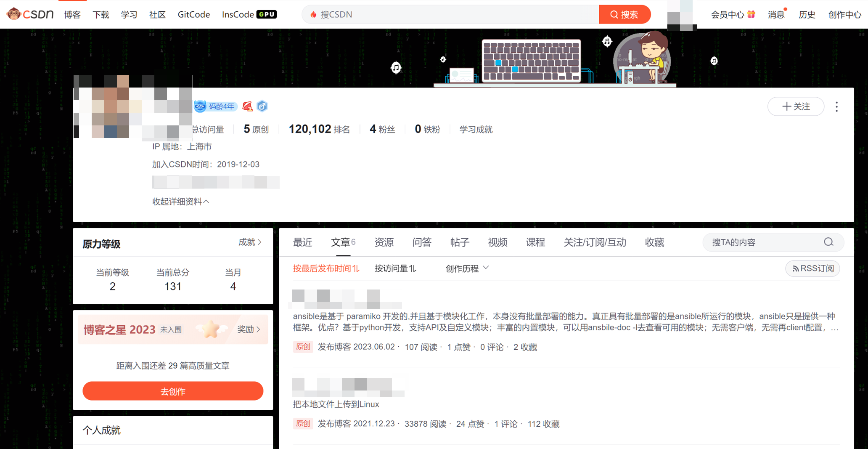Open 会员中心 link
868x449 pixels.
728,15
